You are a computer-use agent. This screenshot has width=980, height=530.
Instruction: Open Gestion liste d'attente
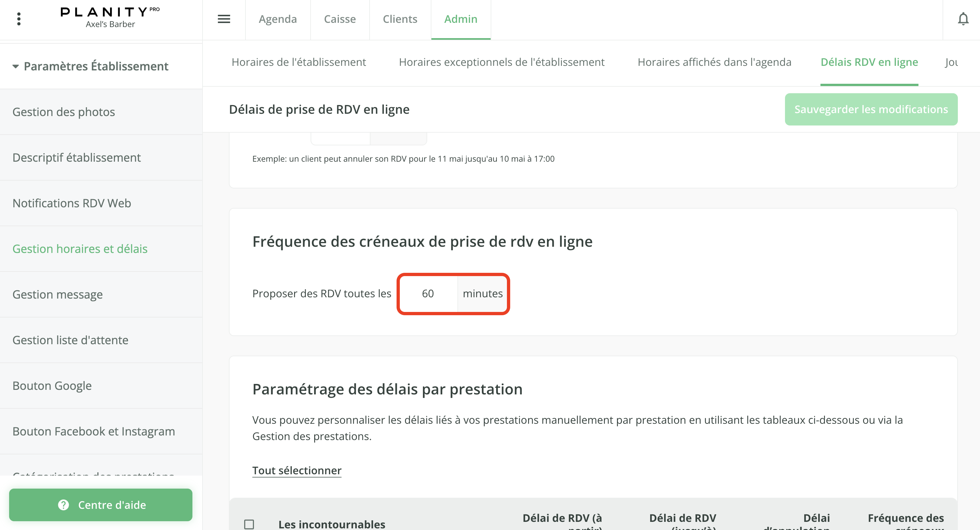(x=70, y=340)
